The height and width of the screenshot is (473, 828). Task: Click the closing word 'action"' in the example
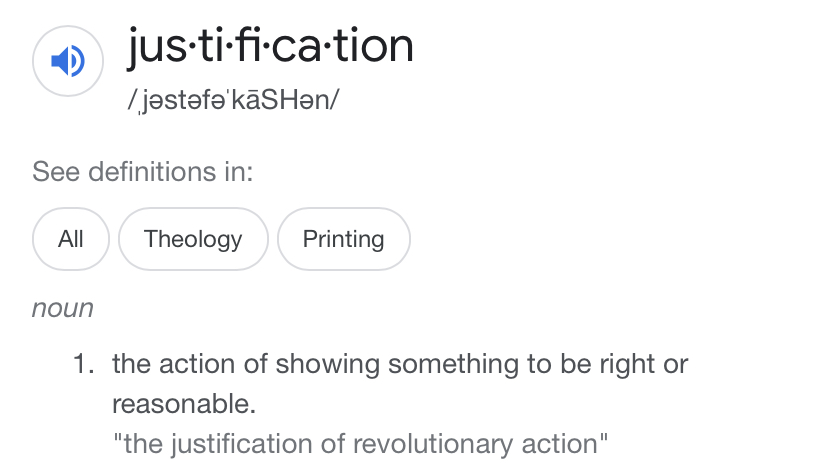click(x=565, y=444)
